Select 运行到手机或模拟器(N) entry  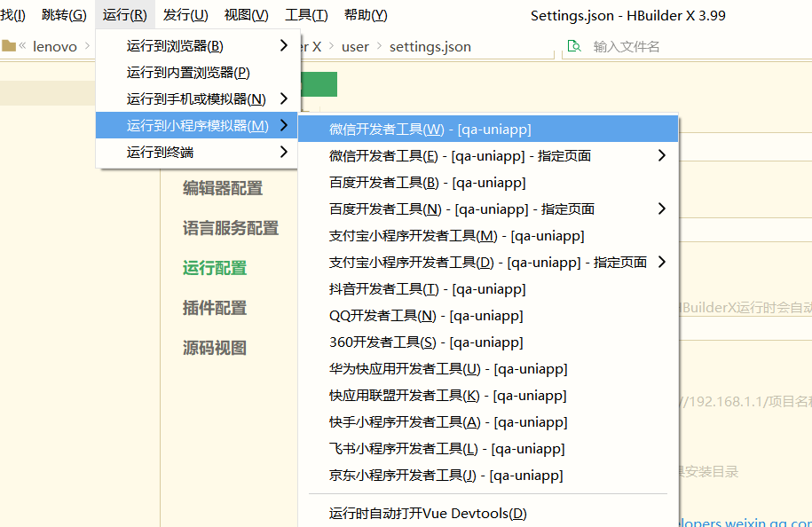coord(196,98)
